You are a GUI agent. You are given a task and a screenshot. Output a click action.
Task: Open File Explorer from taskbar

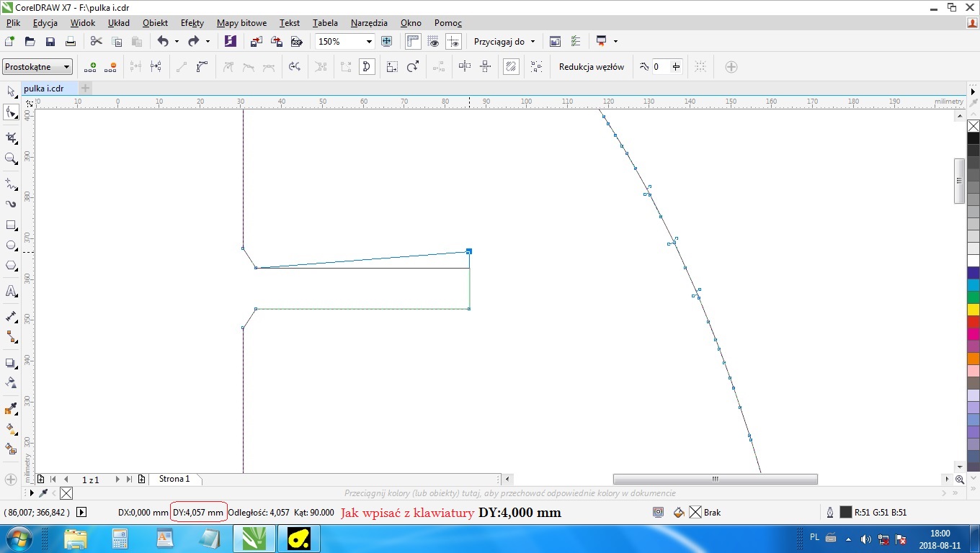[x=75, y=539]
